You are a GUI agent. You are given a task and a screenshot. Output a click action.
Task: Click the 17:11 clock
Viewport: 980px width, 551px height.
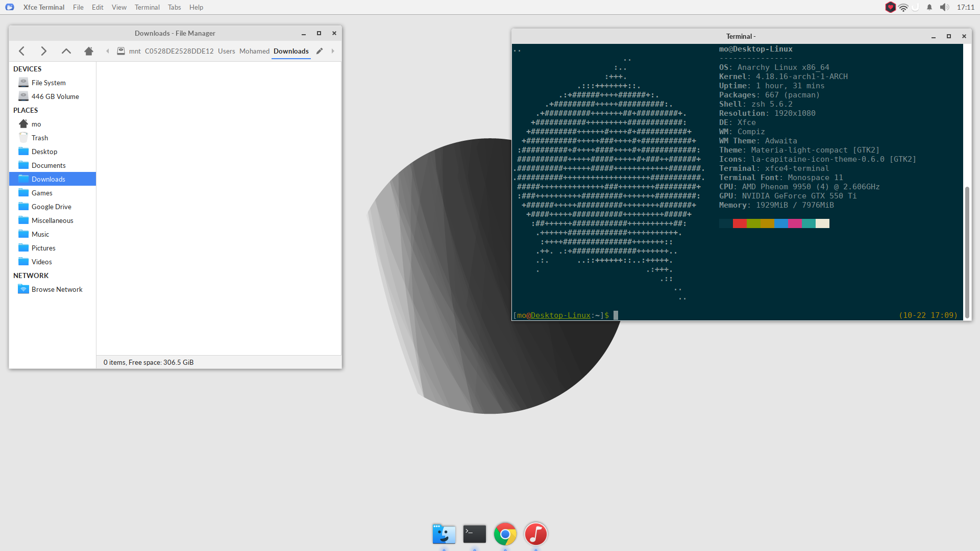click(966, 7)
